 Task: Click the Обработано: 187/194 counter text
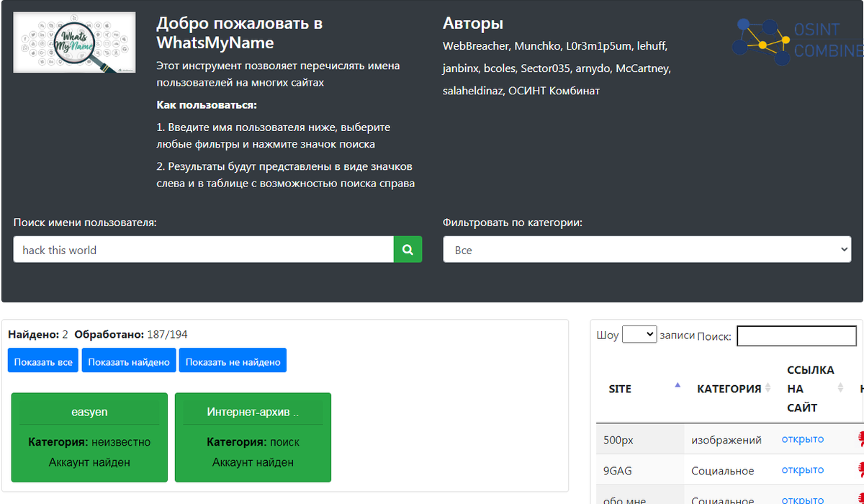[x=131, y=334]
